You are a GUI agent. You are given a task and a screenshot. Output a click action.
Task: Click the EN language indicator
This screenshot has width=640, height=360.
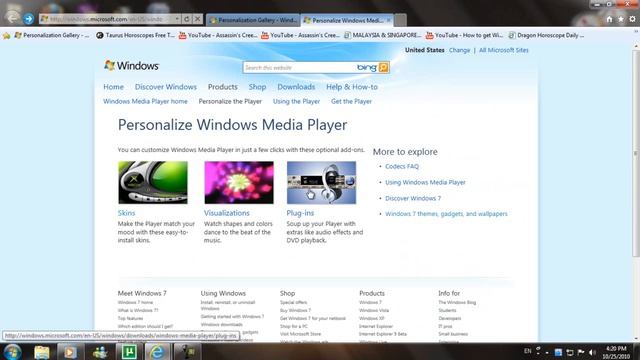pos(527,351)
